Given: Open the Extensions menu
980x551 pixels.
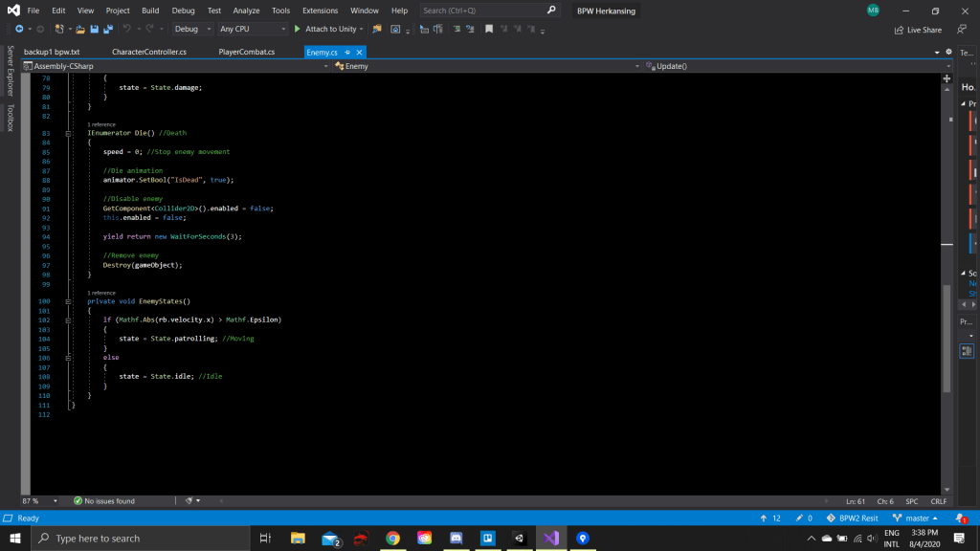Looking at the screenshot, I should pyautogui.click(x=320, y=11).
